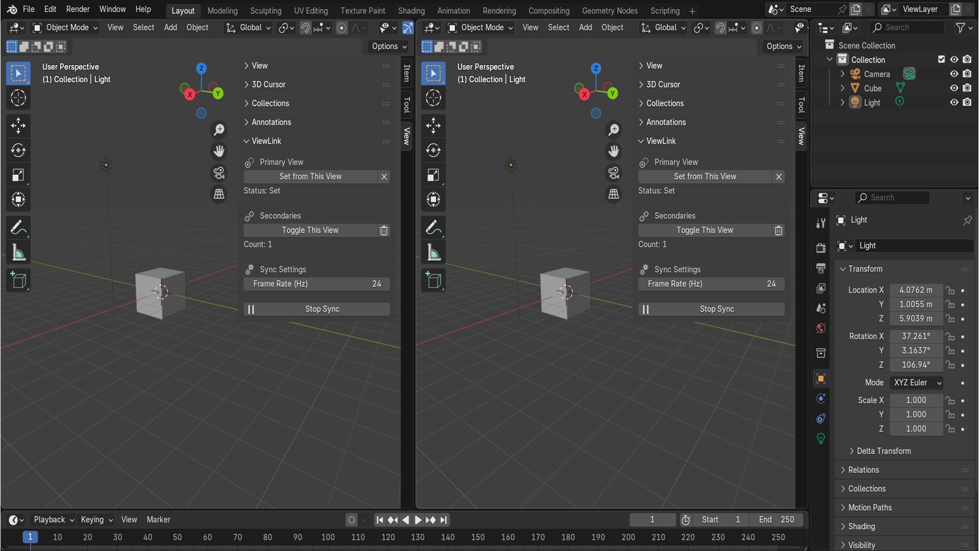Select the Add Cube tool in left viewport
Viewport: 980px width, 551px height.
tap(18, 280)
